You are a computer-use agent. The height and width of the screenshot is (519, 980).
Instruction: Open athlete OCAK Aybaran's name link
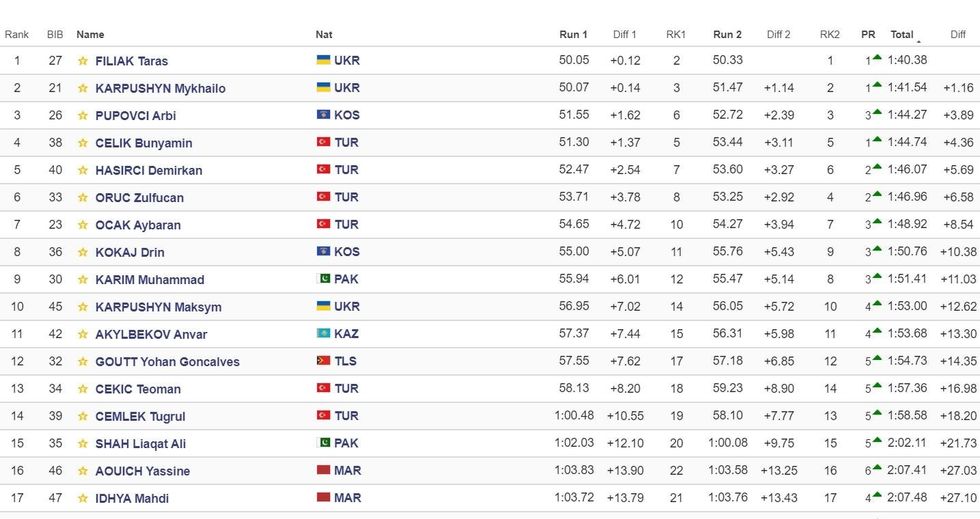click(138, 225)
